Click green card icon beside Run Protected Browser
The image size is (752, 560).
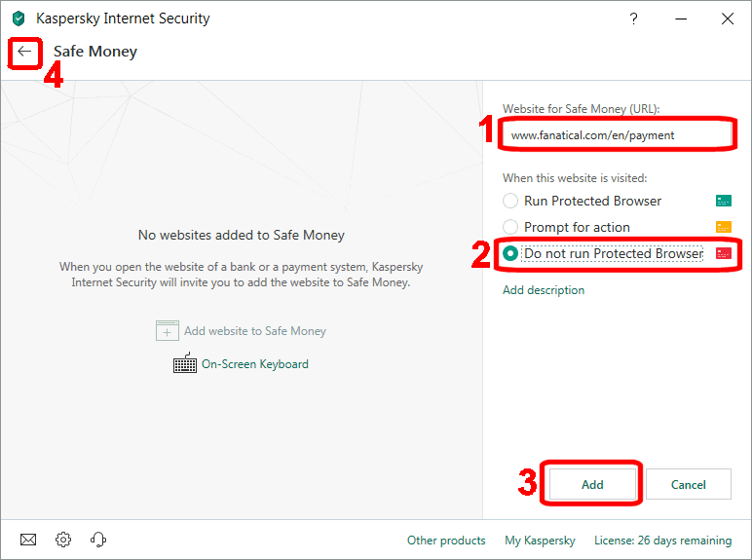pyautogui.click(x=723, y=201)
